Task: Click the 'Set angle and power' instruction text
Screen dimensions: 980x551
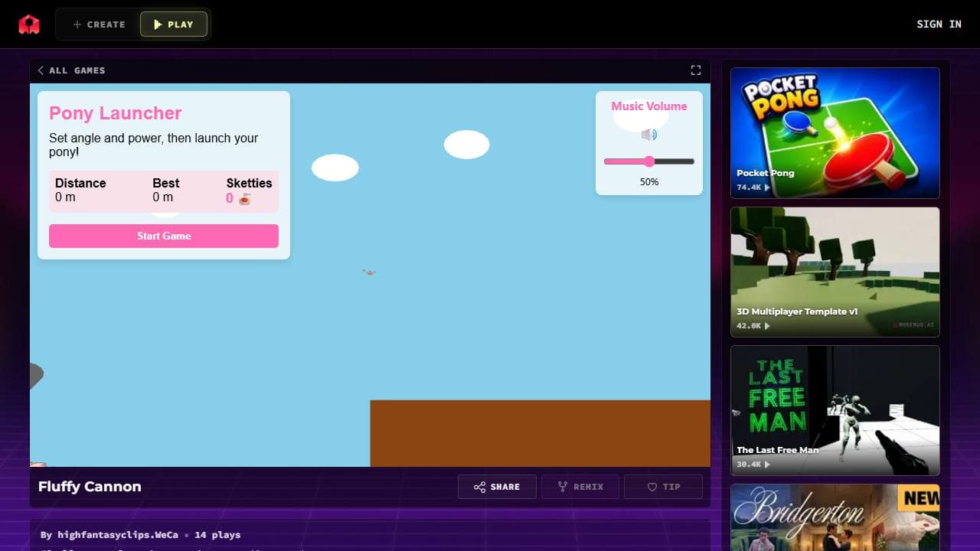Action: pyautogui.click(x=153, y=145)
